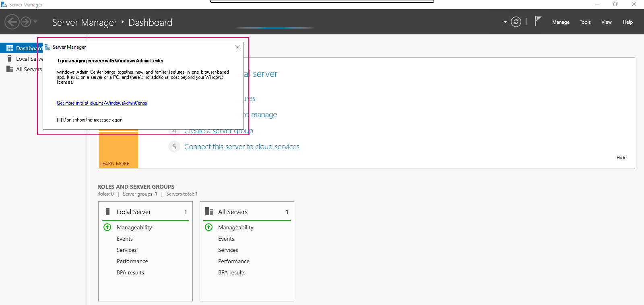Open BPA results in Local Server tile
This screenshot has width=644, height=305.
[x=130, y=272]
